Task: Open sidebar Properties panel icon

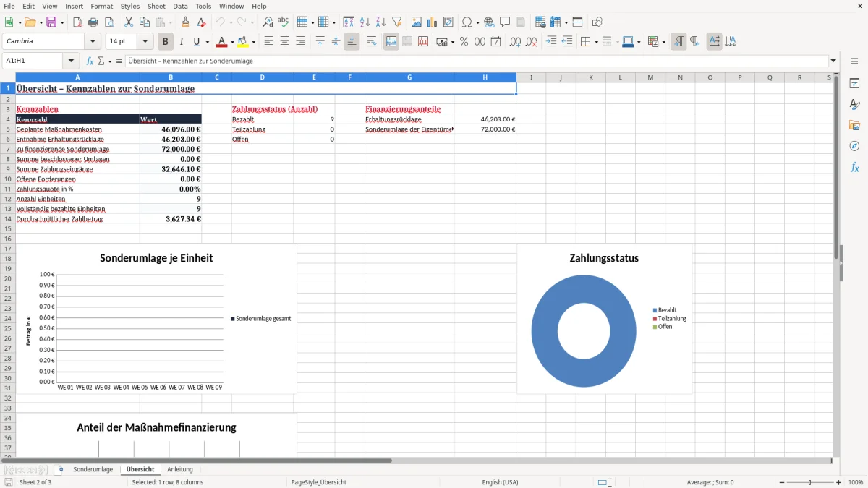Action: [x=854, y=84]
